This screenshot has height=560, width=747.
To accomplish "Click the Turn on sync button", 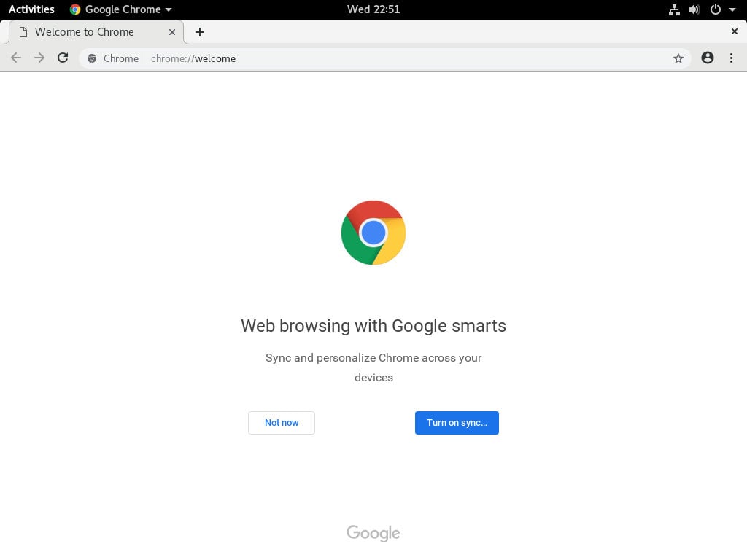I will [457, 423].
